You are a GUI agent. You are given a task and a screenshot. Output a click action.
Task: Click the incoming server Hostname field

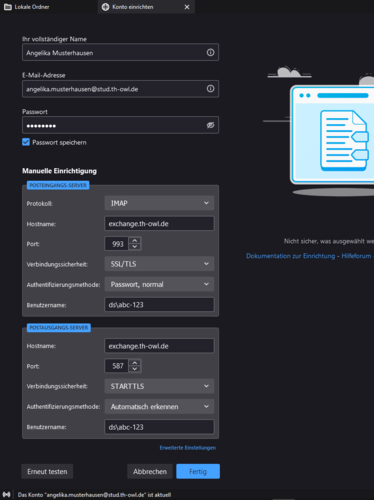coord(159,223)
